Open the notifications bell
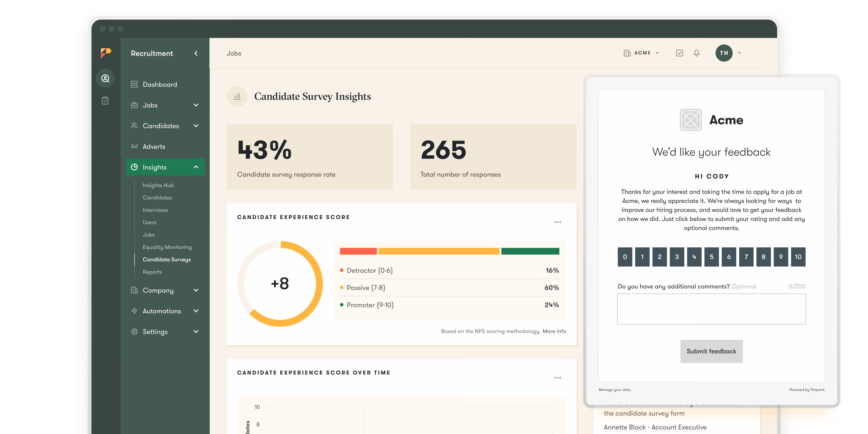Viewport: 868px width, 434px height. pos(696,53)
